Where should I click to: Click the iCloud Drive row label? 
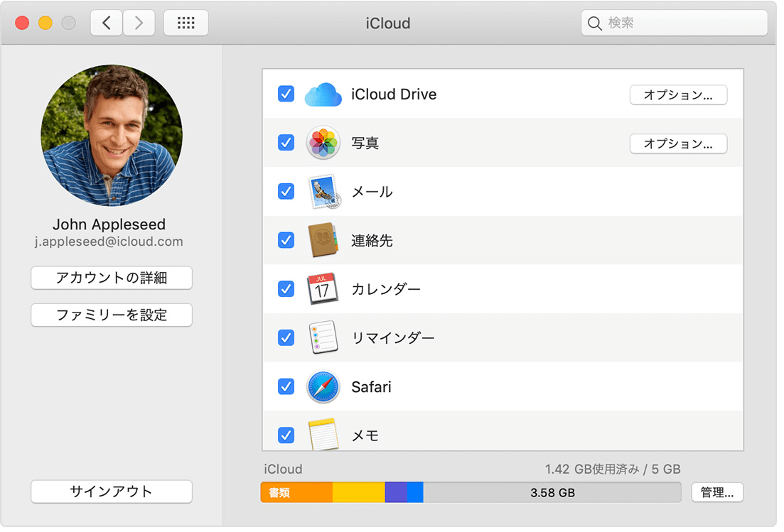pyautogui.click(x=394, y=94)
